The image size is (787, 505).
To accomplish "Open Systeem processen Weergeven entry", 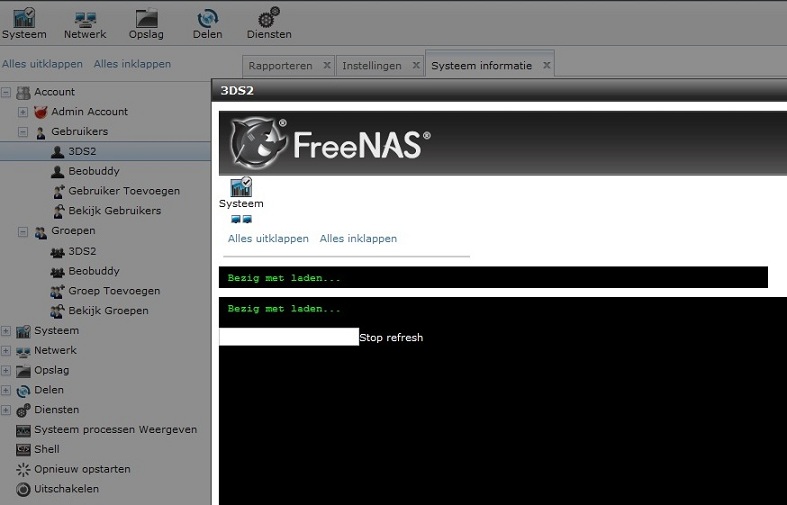I will [x=115, y=430].
